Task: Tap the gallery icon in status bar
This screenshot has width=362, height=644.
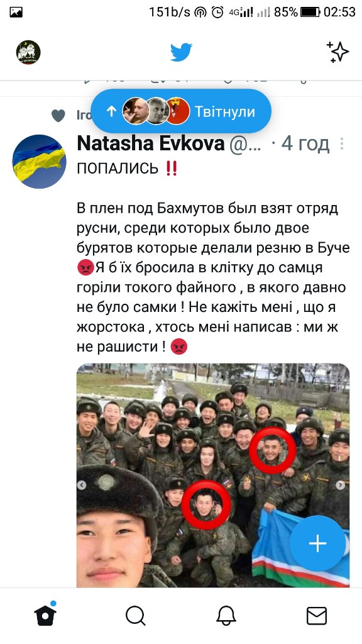Action: 16,13
